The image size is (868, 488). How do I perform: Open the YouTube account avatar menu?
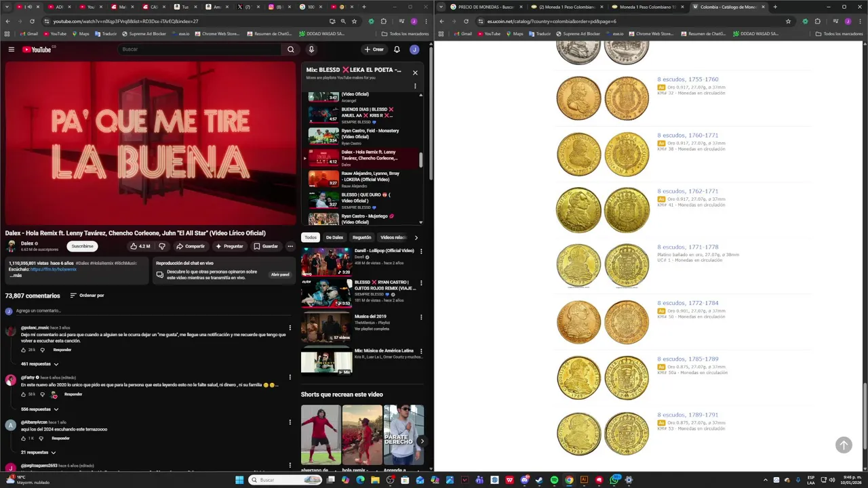pyautogui.click(x=414, y=49)
